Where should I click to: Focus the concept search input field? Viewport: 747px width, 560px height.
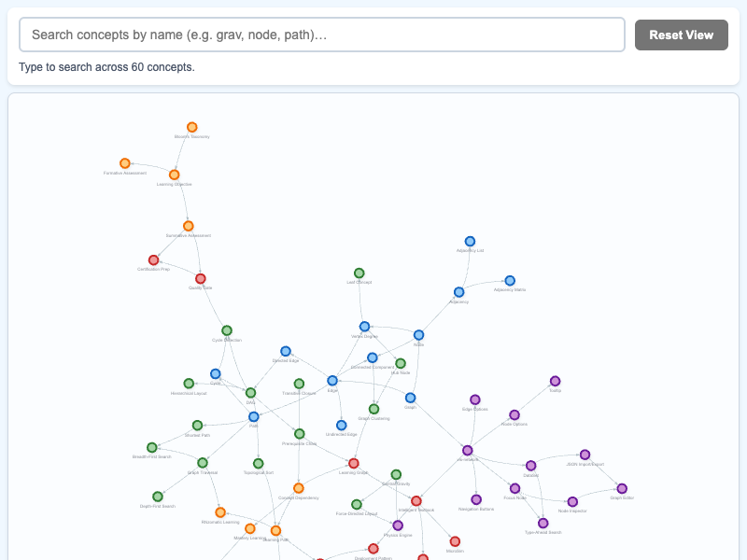(x=322, y=35)
